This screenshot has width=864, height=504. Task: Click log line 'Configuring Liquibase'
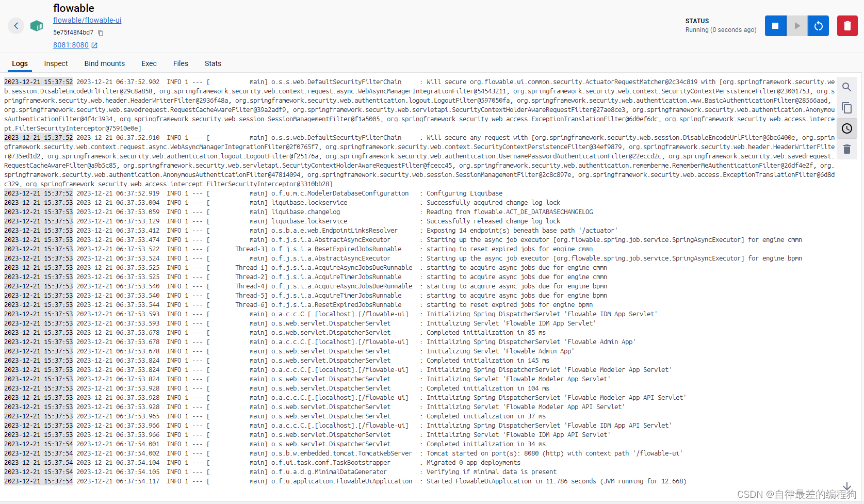[x=464, y=193]
